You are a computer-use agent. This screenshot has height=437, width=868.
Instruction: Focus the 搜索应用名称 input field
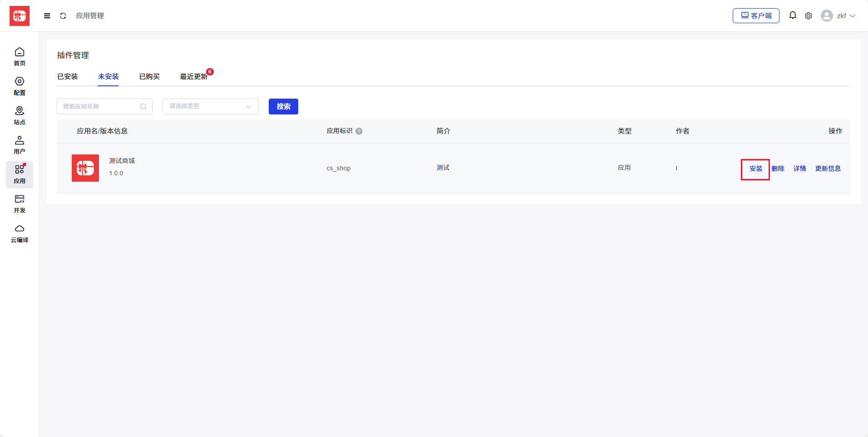coord(100,106)
